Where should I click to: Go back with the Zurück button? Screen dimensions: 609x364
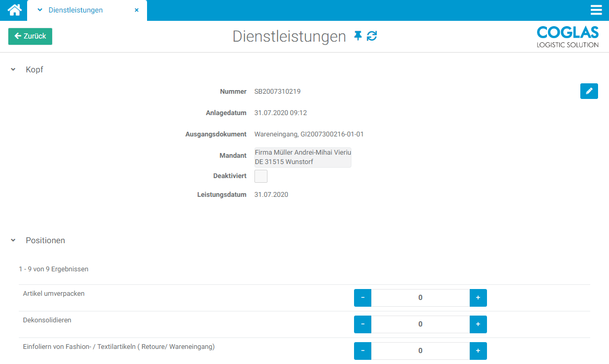click(x=30, y=36)
